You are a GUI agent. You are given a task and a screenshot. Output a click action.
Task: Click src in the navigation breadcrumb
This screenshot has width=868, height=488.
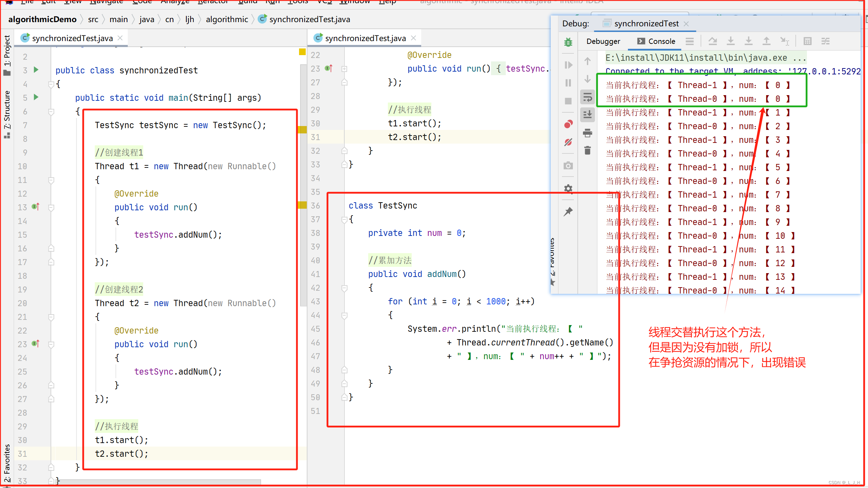pos(93,19)
